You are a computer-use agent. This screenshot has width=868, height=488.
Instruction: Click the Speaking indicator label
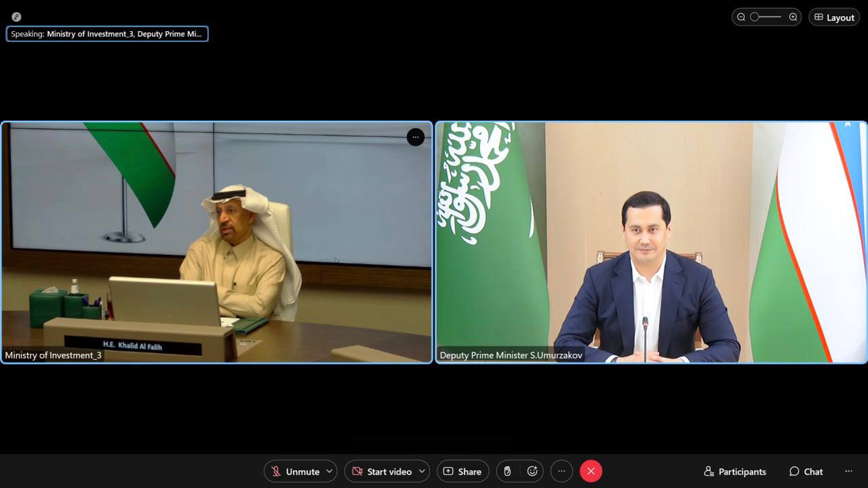[107, 34]
